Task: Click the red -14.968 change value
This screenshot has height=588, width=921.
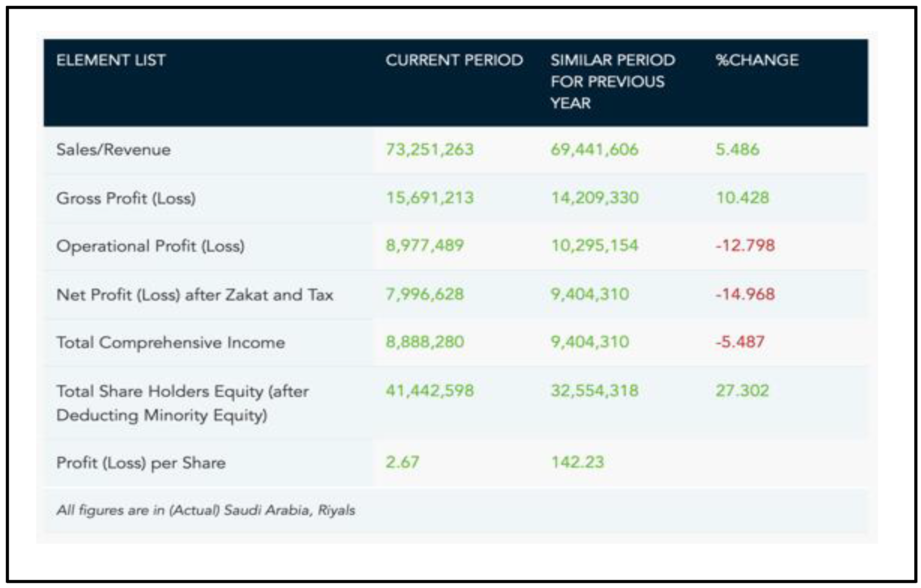Action: (745, 294)
